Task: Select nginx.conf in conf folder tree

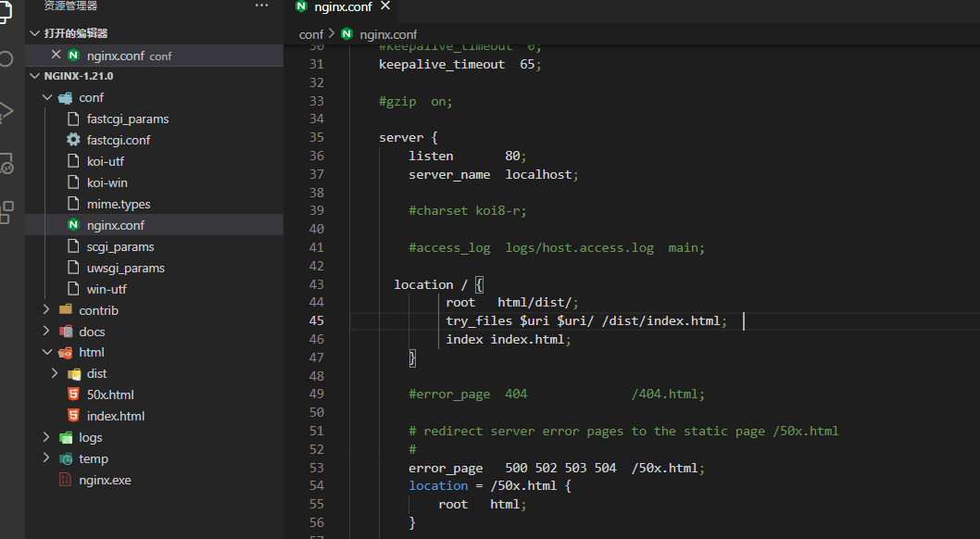Action: tap(116, 225)
